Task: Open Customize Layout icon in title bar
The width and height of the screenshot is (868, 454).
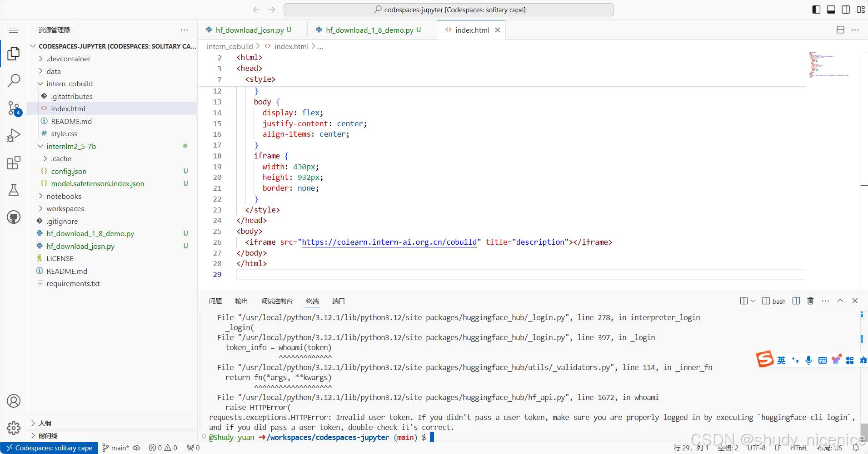Action: tap(861, 10)
